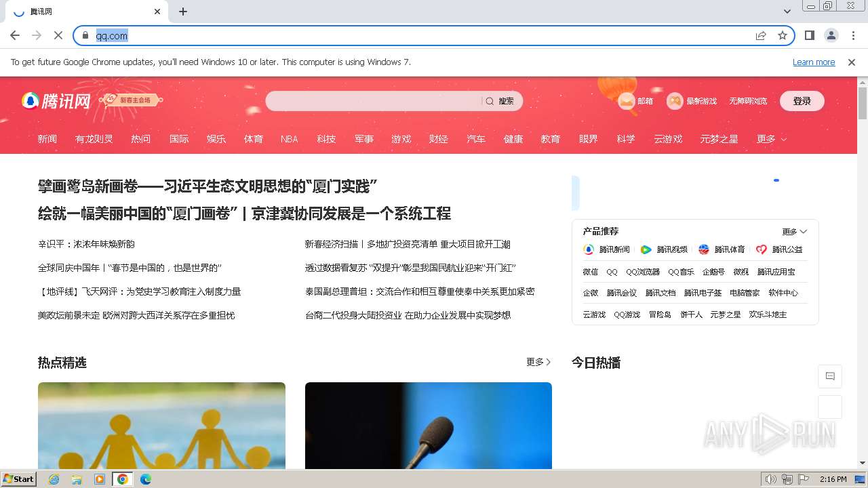Open 更多 link beside 热点精选
The image size is (868, 488).
(x=538, y=362)
